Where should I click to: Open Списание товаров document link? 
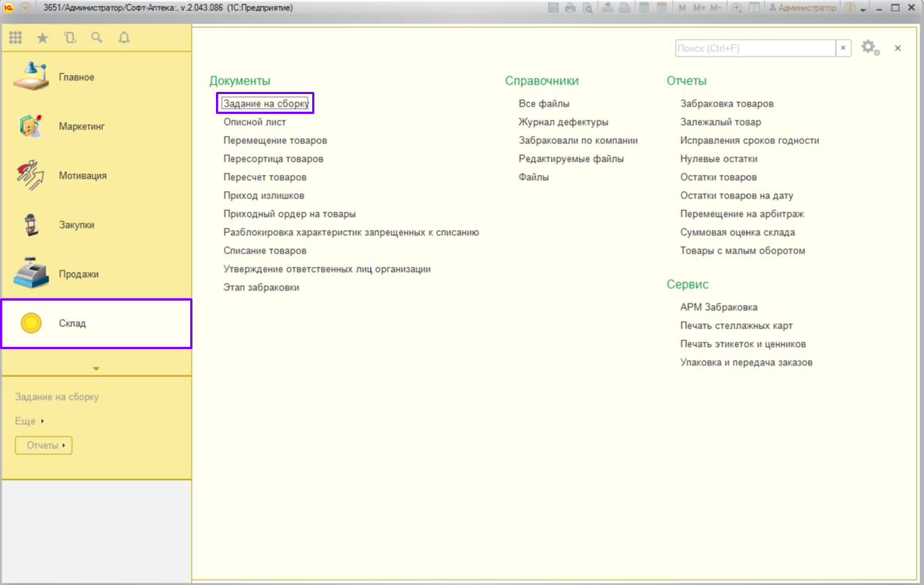pyautogui.click(x=264, y=251)
